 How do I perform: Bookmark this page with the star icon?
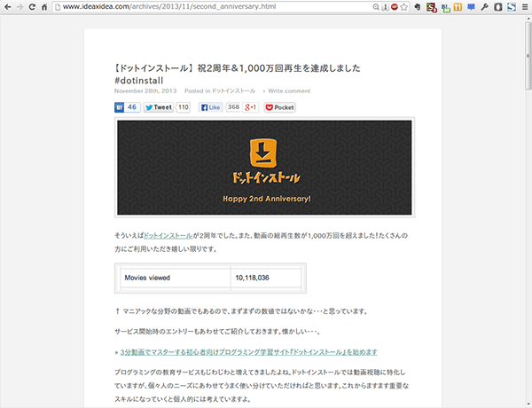[x=403, y=7]
